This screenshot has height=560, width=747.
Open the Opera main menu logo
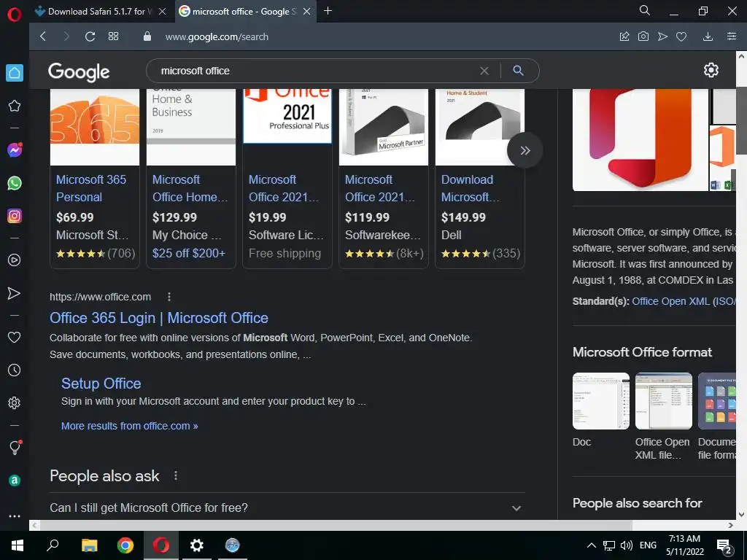point(15,15)
